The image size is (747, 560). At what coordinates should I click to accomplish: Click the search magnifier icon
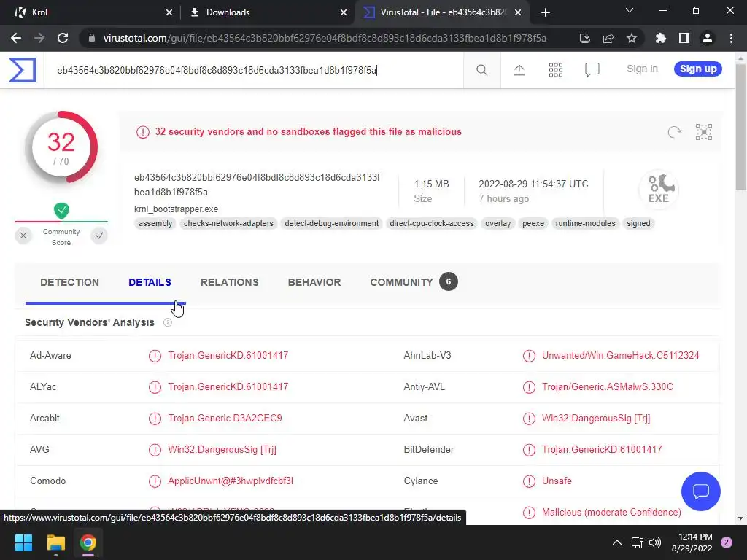pyautogui.click(x=481, y=70)
